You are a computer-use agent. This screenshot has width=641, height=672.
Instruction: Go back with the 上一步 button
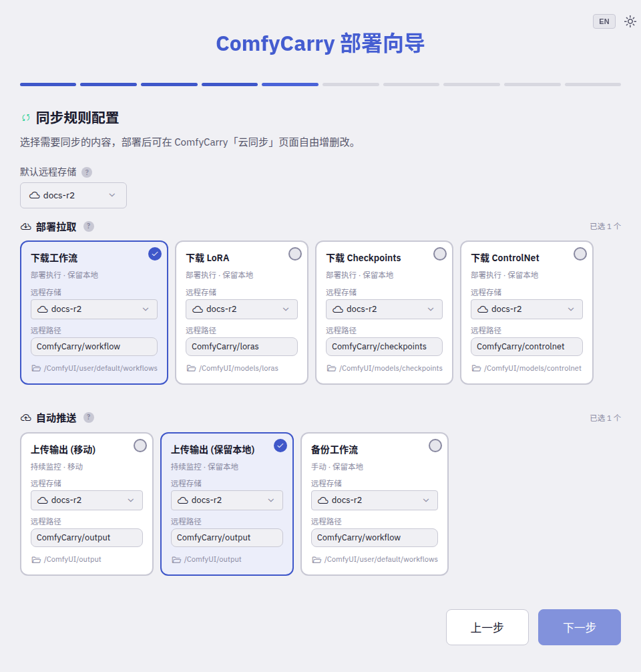[487, 627]
